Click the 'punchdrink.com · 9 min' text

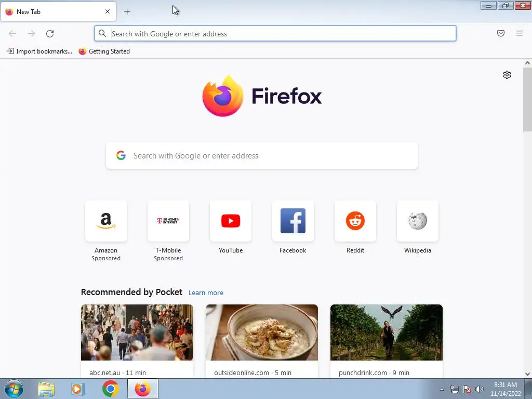click(x=374, y=373)
